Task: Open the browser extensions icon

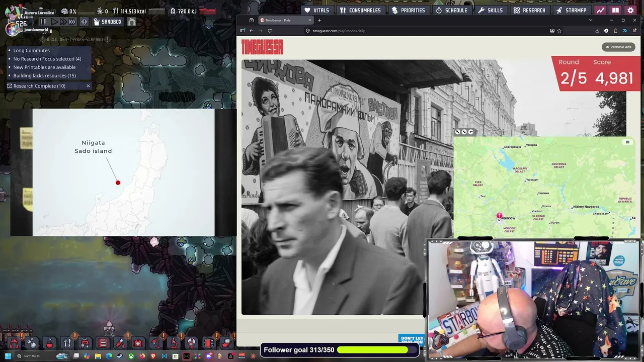Action: (615, 31)
